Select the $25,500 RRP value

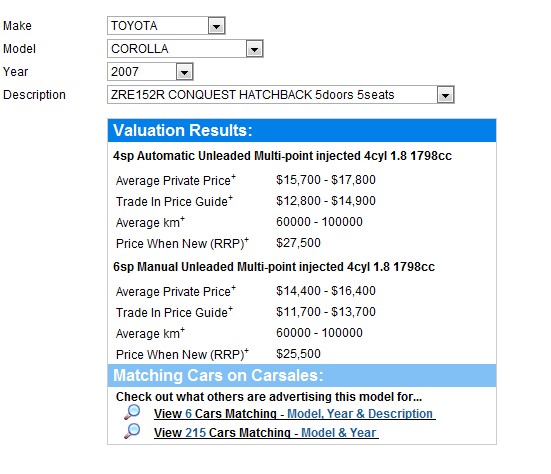tap(298, 354)
